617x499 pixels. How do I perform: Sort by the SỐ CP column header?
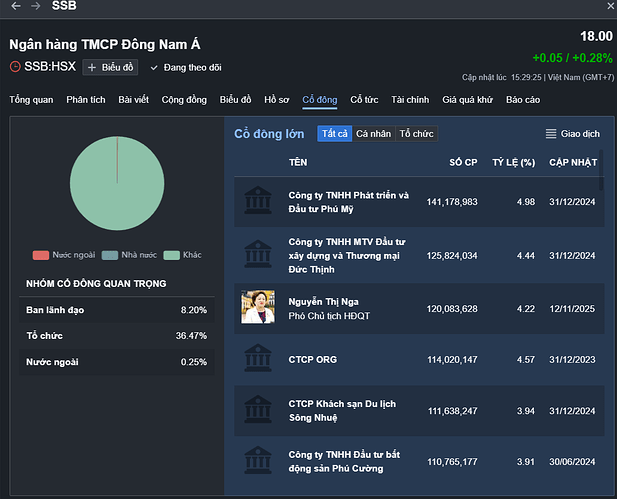[463, 162]
